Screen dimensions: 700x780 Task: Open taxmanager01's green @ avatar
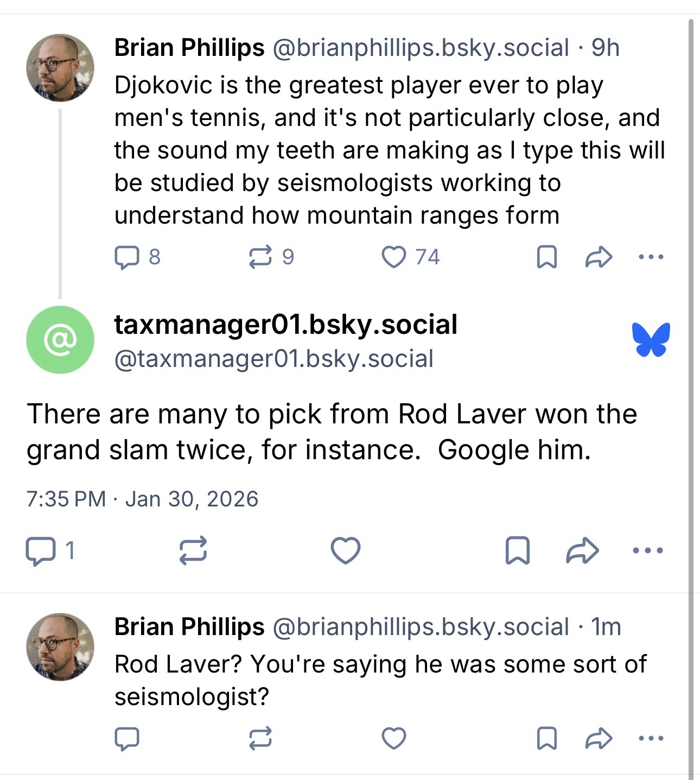tap(60, 340)
